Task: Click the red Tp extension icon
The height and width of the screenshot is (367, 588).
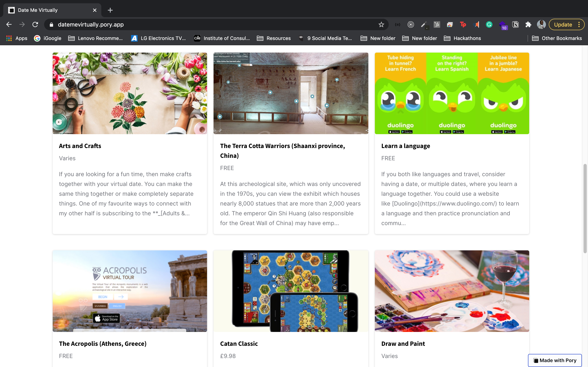Action: coord(463,24)
